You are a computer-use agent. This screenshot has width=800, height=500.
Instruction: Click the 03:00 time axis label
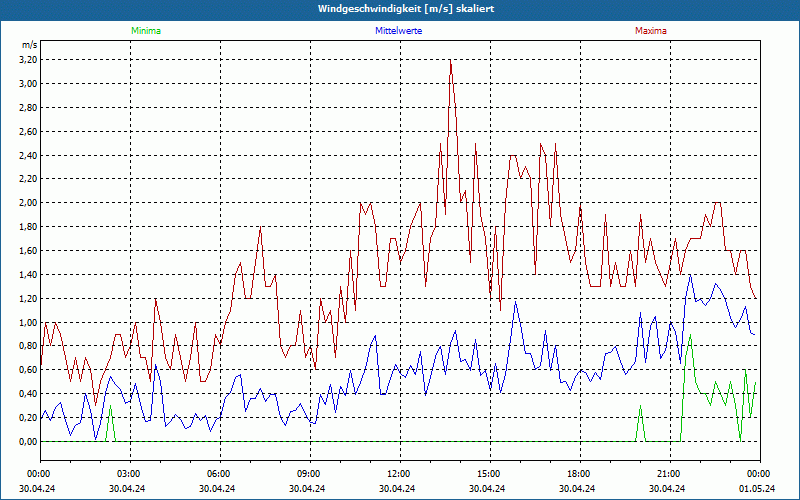(x=130, y=474)
